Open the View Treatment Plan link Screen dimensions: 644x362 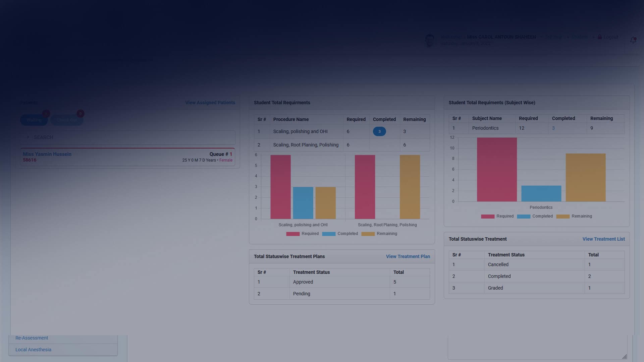(x=408, y=256)
